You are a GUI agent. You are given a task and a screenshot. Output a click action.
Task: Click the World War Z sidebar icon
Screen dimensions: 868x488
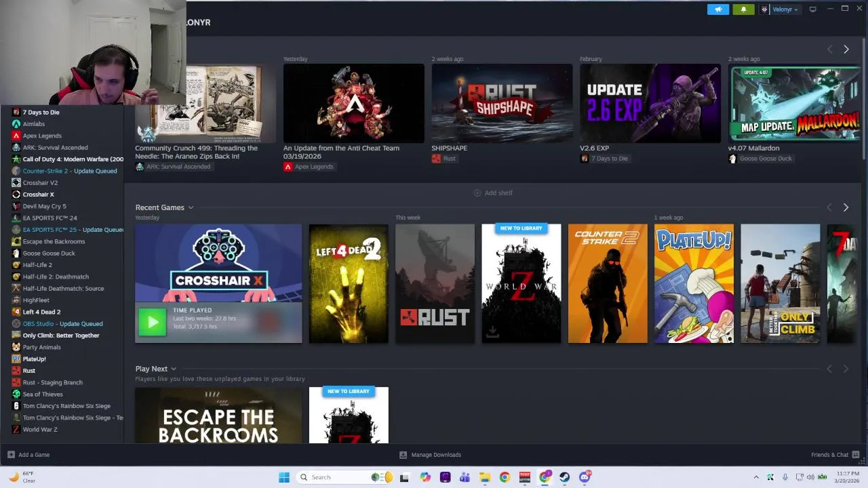pos(16,429)
